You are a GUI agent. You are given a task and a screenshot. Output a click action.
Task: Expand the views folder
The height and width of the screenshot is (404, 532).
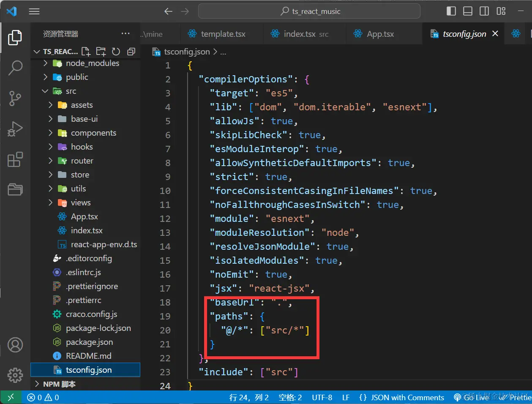pyautogui.click(x=51, y=202)
